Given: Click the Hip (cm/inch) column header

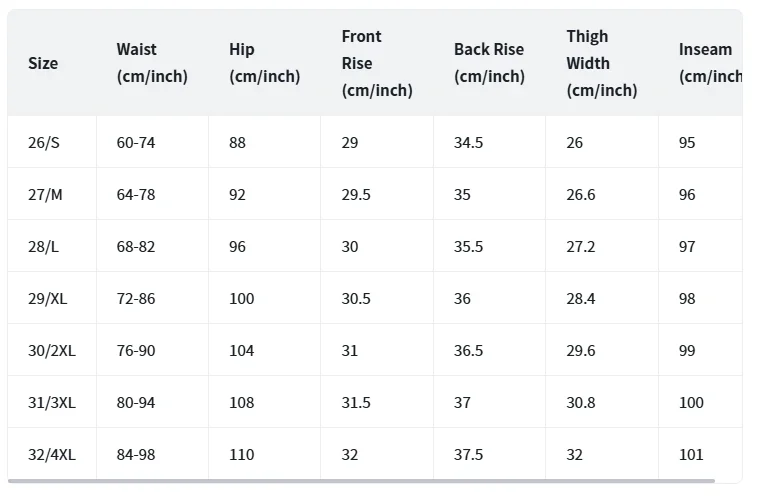Looking at the screenshot, I should point(265,63).
